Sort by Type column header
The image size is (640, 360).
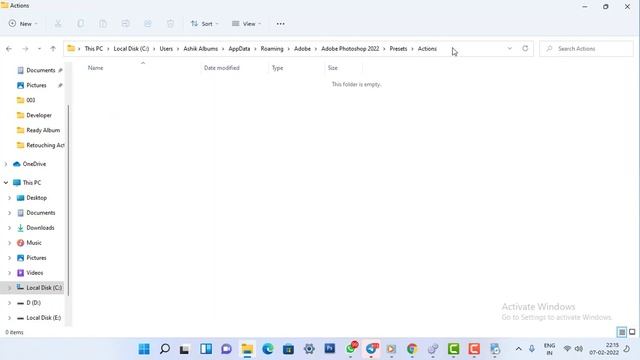coord(278,68)
